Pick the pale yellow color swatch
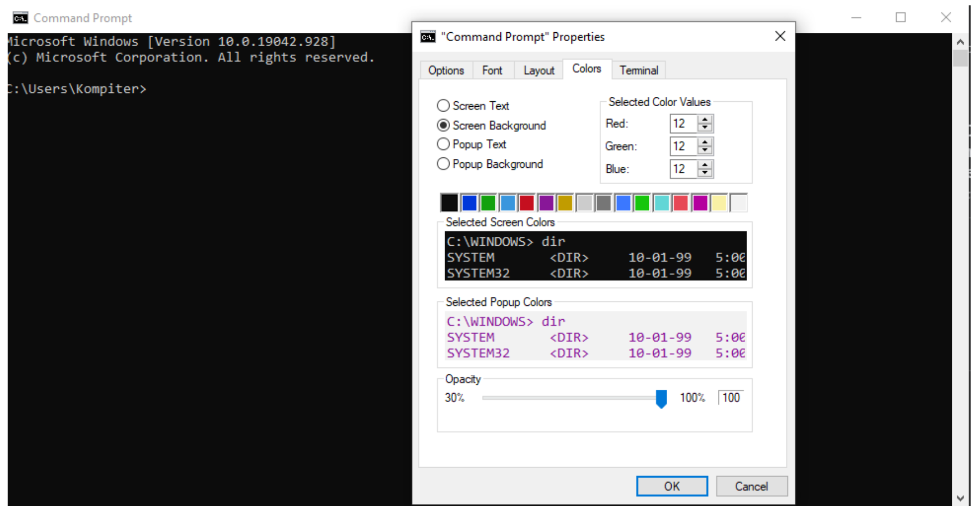The width and height of the screenshot is (980, 513). point(720,203)
